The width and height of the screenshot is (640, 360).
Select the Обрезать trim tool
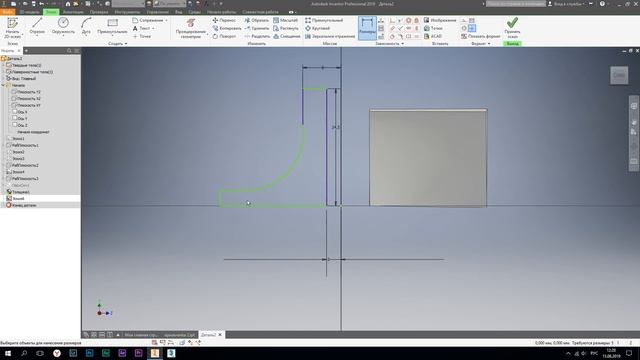(257, 20)
